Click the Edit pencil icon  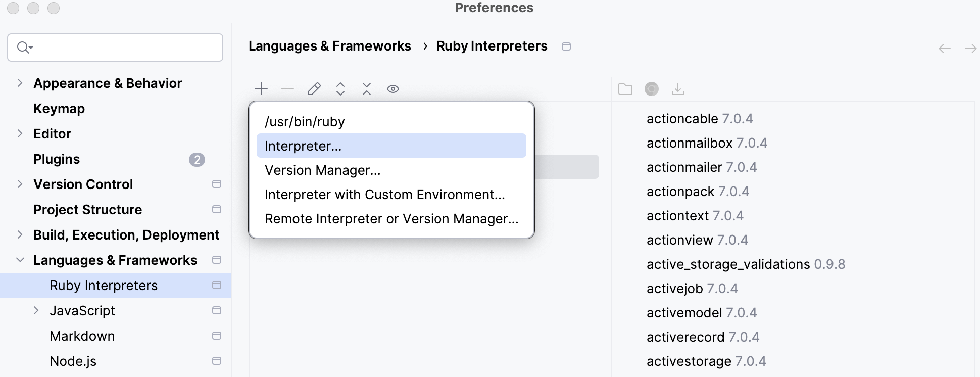(x=314, y=89)
